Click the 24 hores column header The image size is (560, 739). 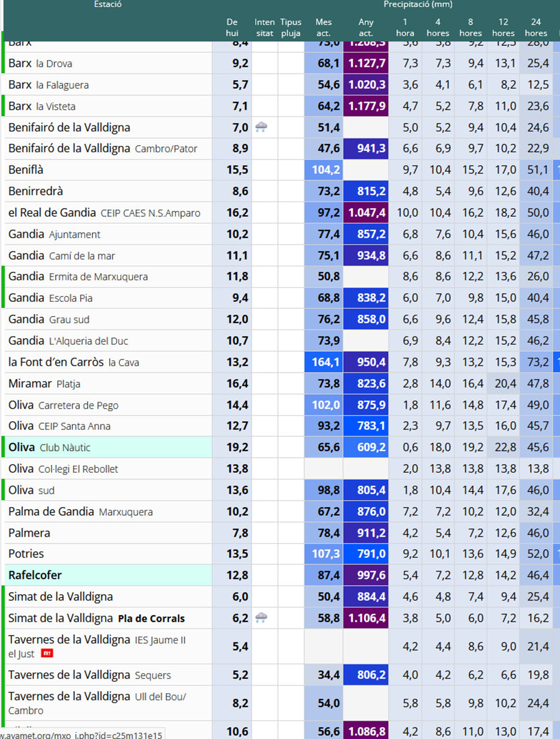pyautogui.click(x=536, y=27)
